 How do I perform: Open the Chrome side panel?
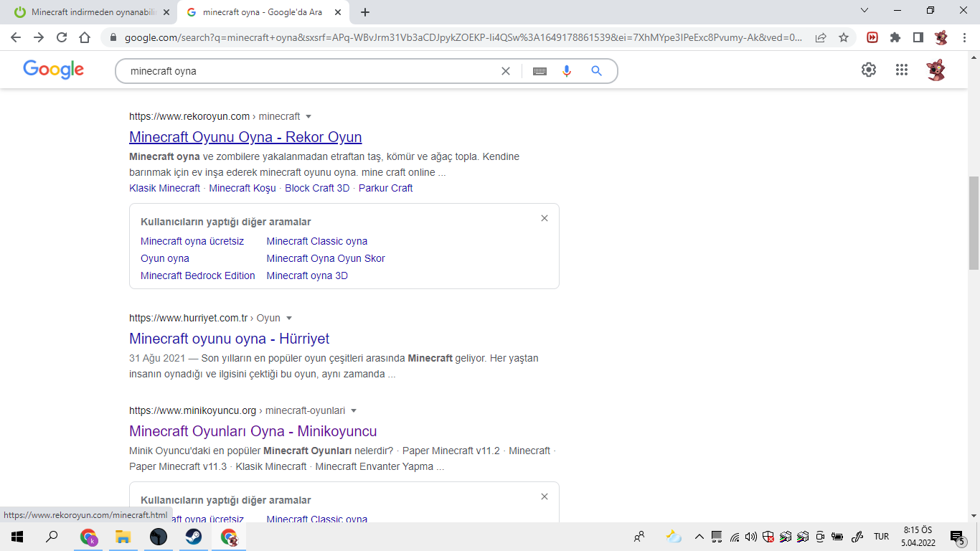tap(918, 37)
